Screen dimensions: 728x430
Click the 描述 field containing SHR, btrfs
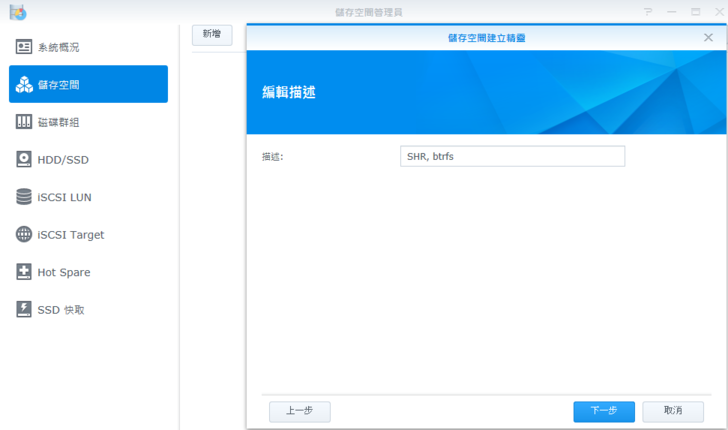click(x=511, y=157)
